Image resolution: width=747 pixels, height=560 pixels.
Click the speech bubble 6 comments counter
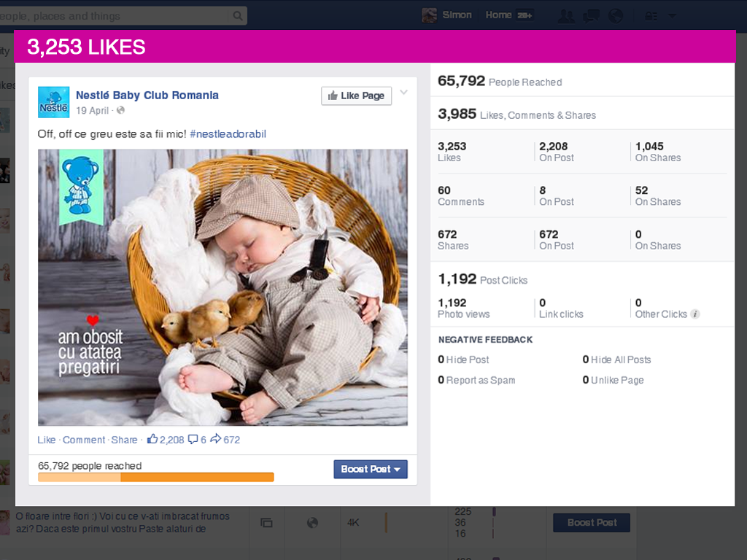coord(197,440)
